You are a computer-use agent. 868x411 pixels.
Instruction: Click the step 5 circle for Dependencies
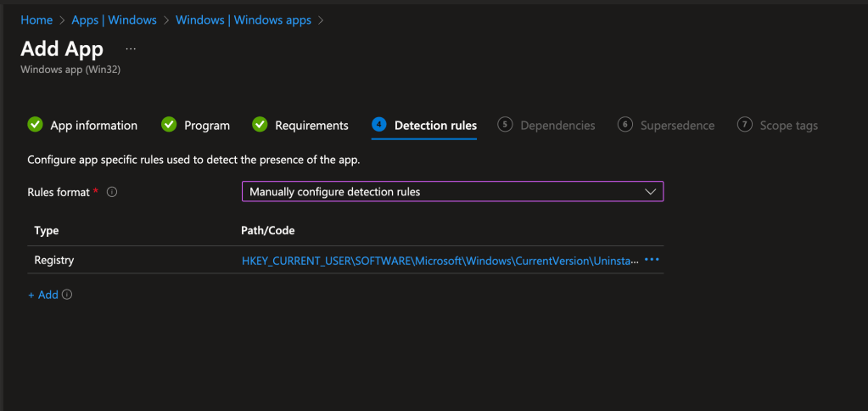pos(505,125)
